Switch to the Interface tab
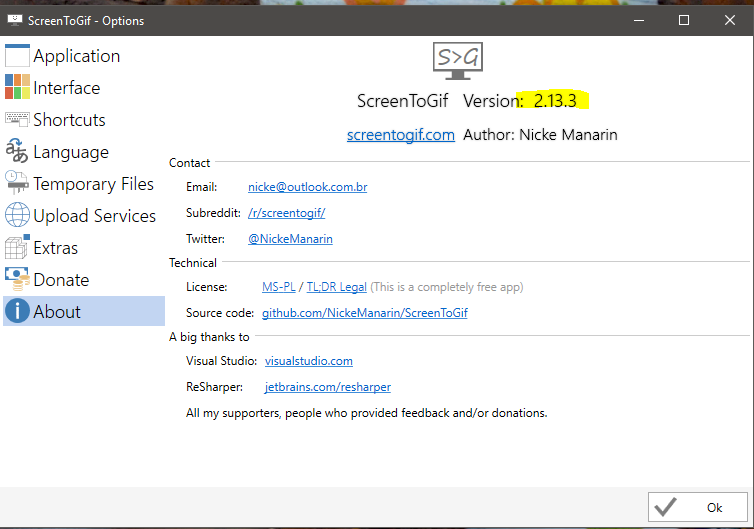 84,88
